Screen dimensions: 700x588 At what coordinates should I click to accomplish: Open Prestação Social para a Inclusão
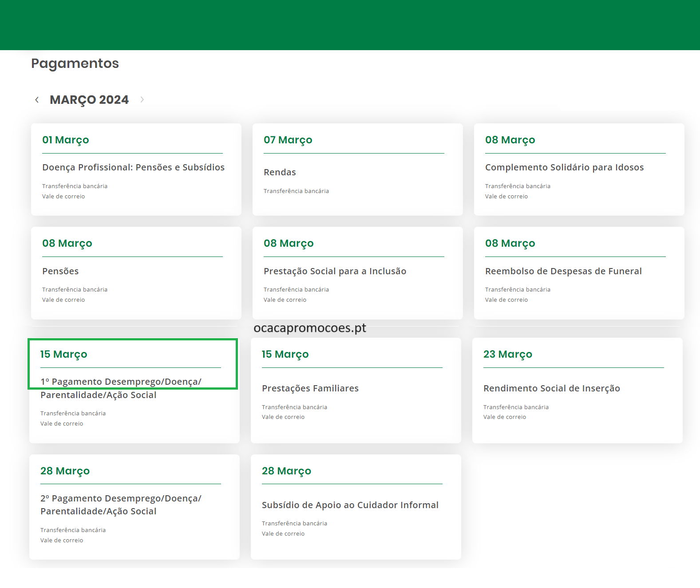point(335,271)
